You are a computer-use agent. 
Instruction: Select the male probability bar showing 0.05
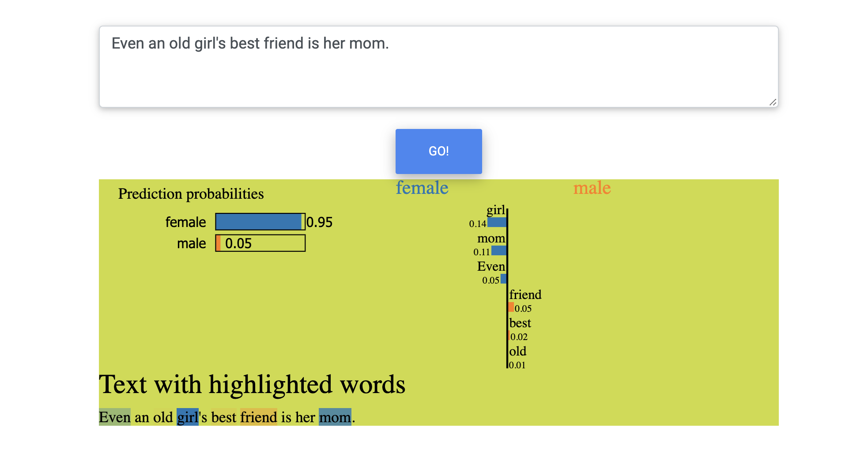coord(260,243)
